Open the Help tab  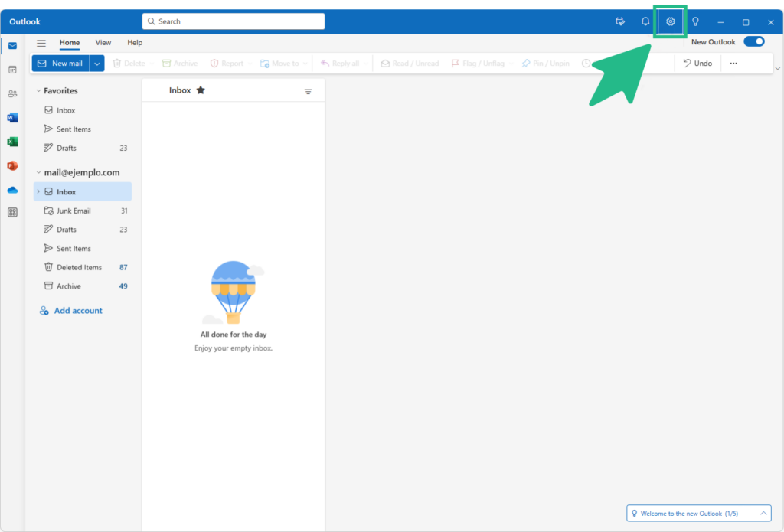(x=135, y=43)
